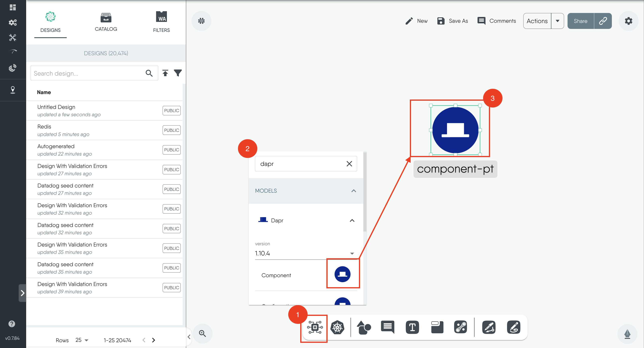Switch to the FILTERS tab
This screenshot has width=644, height=348.
[x=161, y=22]
